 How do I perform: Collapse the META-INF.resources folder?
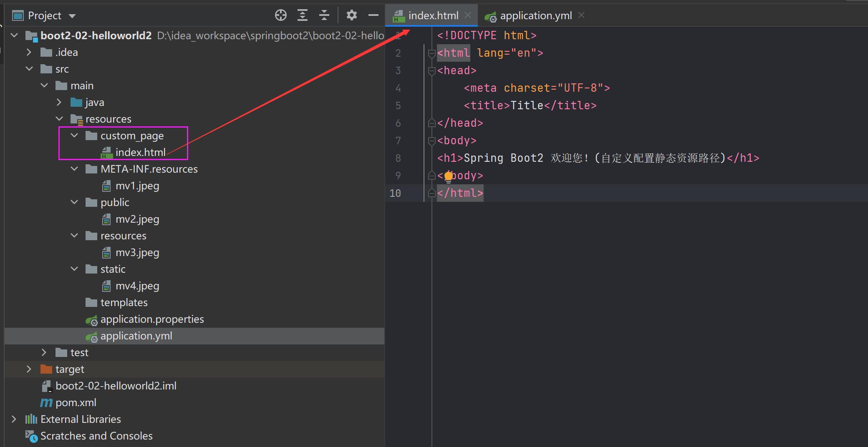(x=74, y=169)
